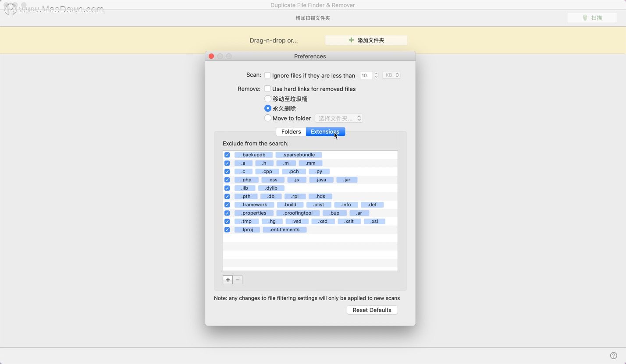Screen dimensions: 626x364
Task: Select the Move to folder radio option
Action: (268, 118)
